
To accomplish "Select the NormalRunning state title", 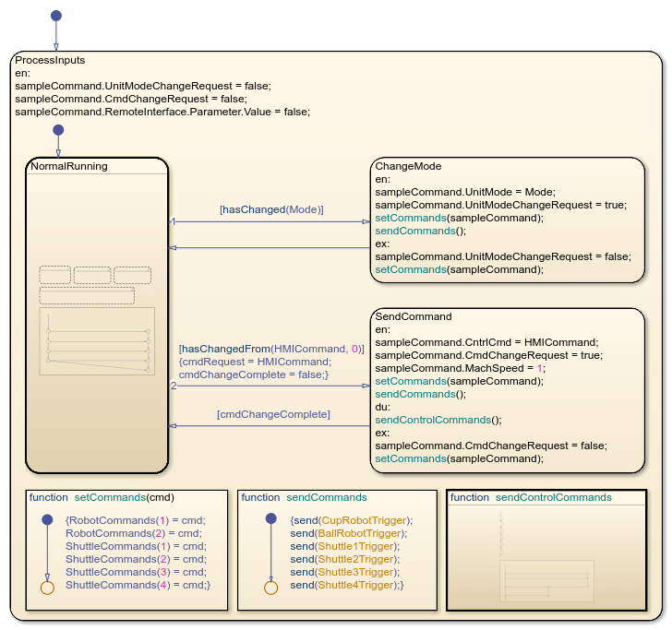I will 69,167.
